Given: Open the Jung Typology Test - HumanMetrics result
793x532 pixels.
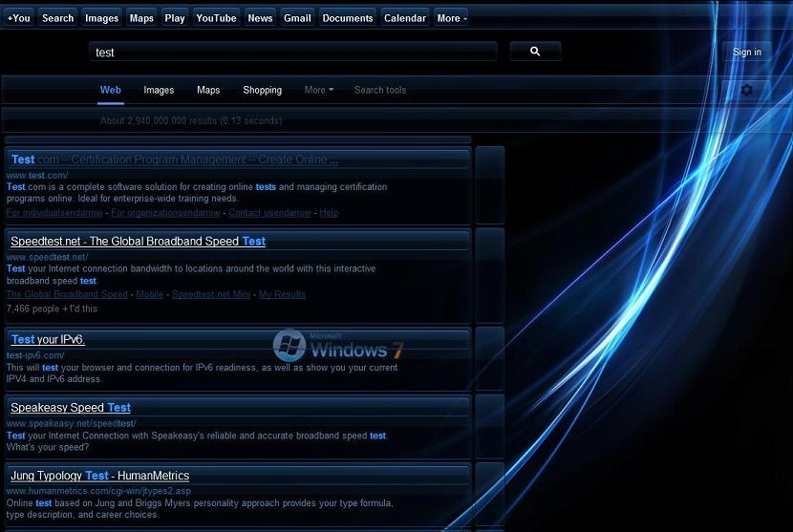Looking at the screenshot, I should (x=99, y=476).
